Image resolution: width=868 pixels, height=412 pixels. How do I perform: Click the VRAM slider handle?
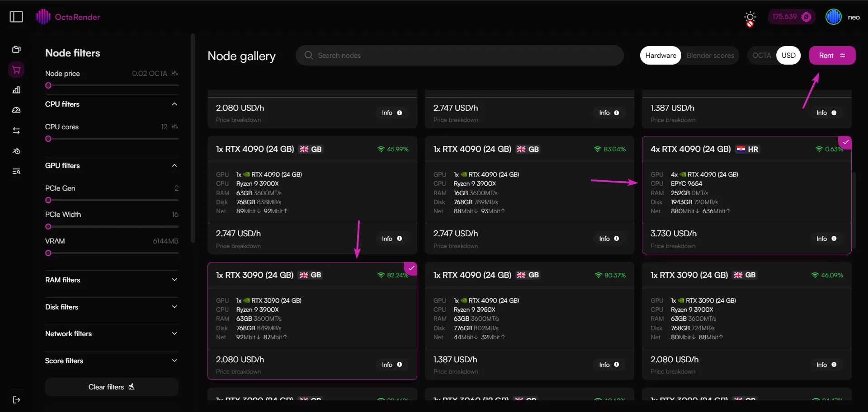pyautogui.click(x=48, y=253)
